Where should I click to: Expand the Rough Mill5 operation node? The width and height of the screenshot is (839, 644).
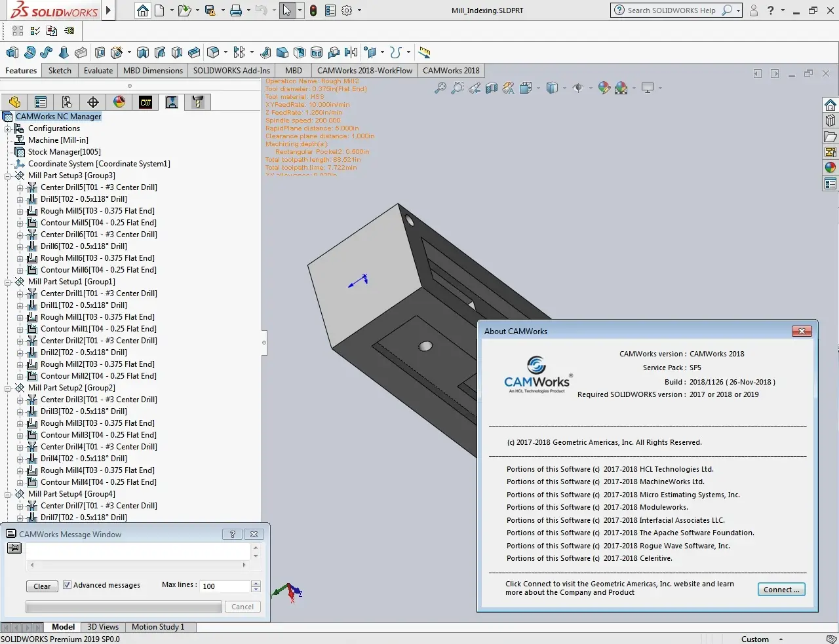[20, 211]
